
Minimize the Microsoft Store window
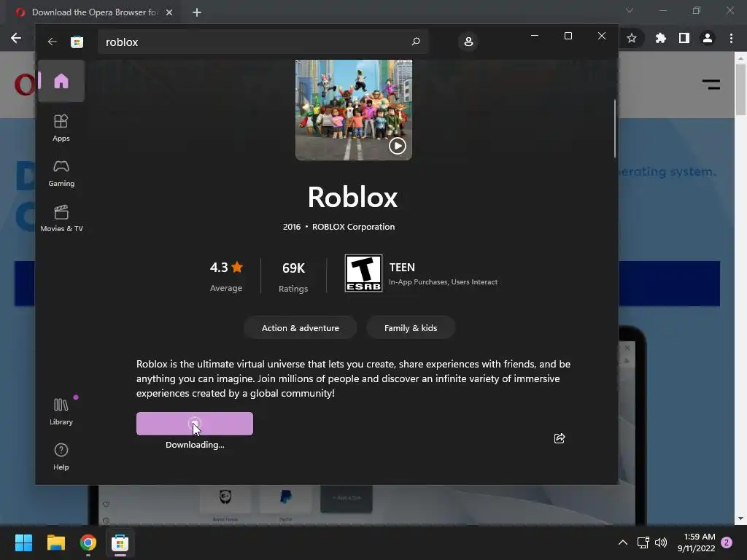coord(535,36)
